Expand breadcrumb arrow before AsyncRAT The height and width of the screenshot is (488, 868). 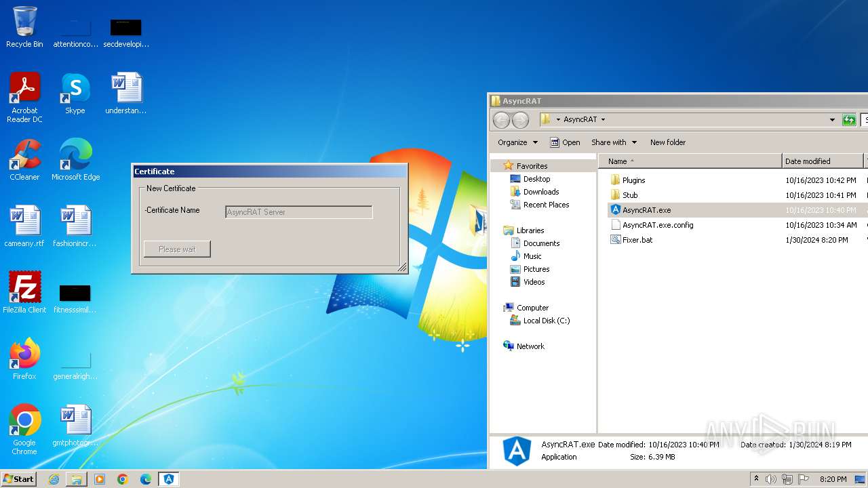pyautogui.click(x=558, y=120)
